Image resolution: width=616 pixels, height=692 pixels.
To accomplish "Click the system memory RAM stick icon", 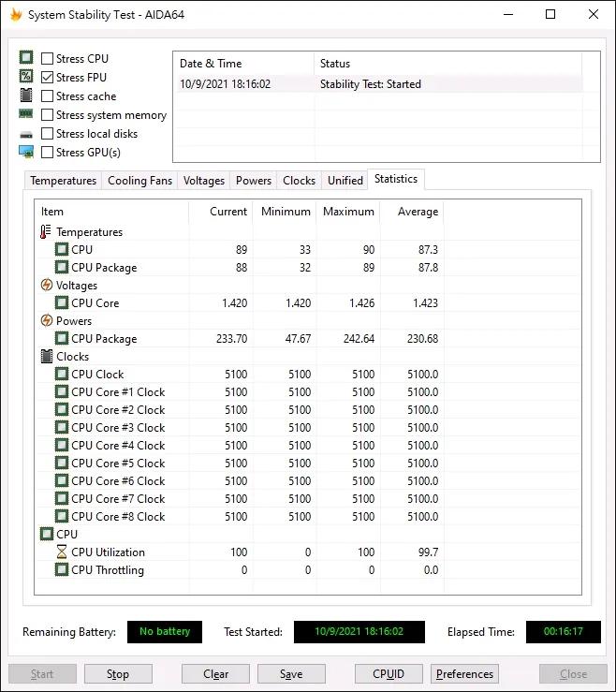I will click(x=26, y=114).
